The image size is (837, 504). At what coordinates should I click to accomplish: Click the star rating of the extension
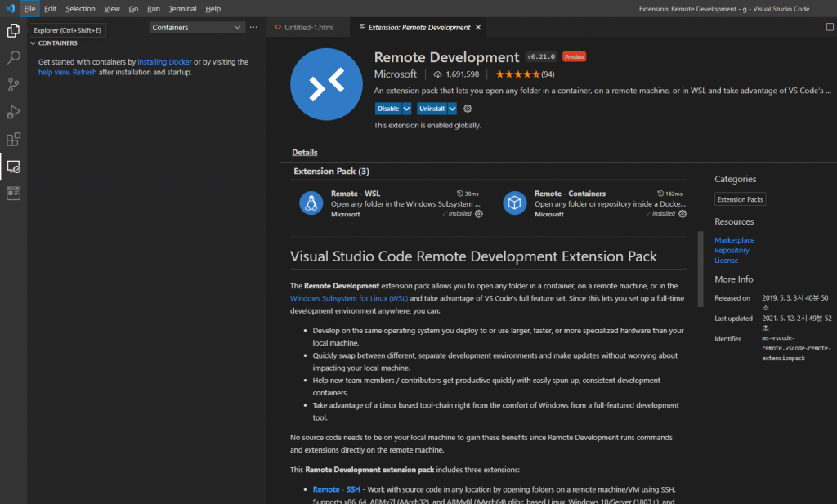pyautogui.click(x=517, y=74)
